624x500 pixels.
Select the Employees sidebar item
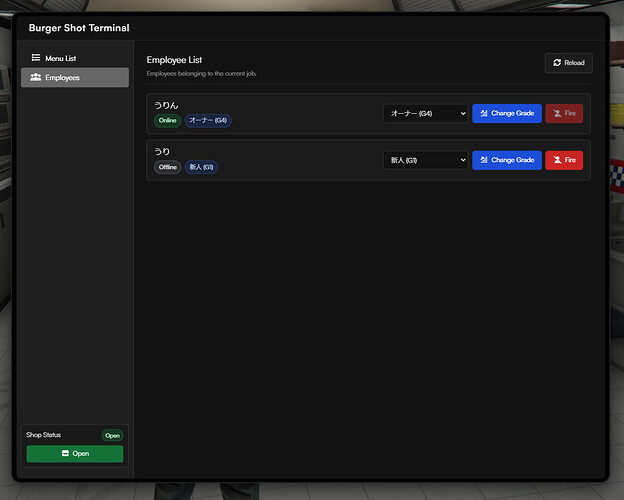pyautogui.click(x=75, y=77)
